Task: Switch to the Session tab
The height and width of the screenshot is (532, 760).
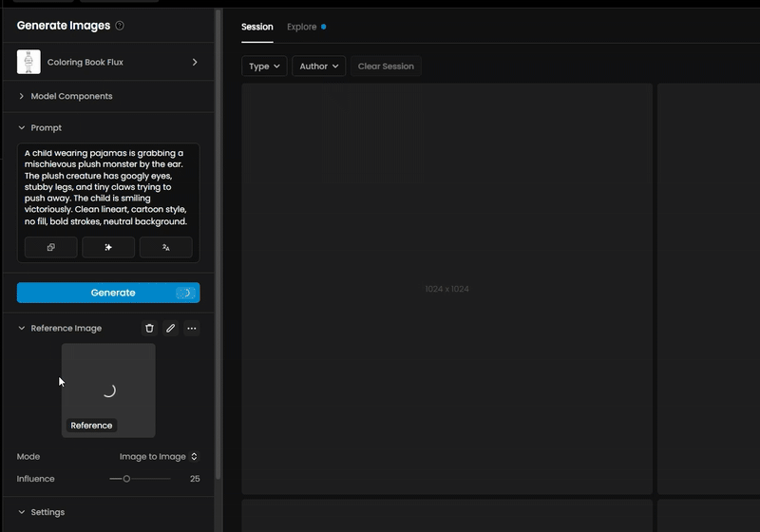Action: (x=257, y=27)
